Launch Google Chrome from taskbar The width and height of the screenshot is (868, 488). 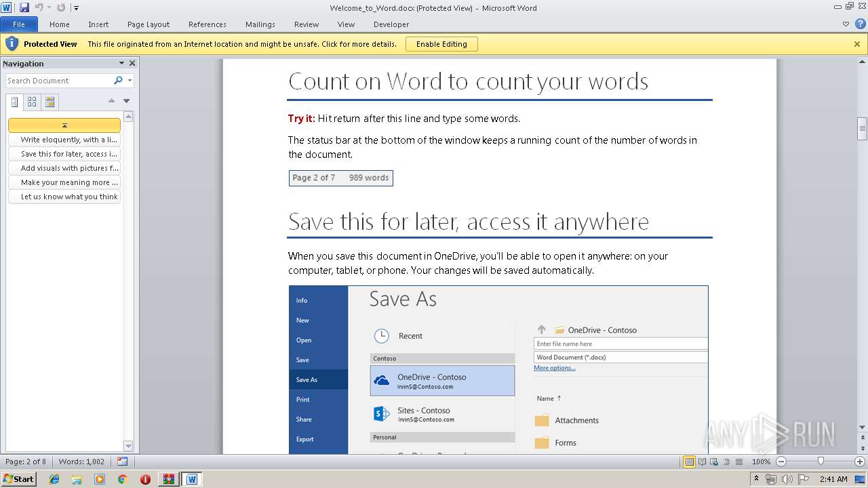122,479
